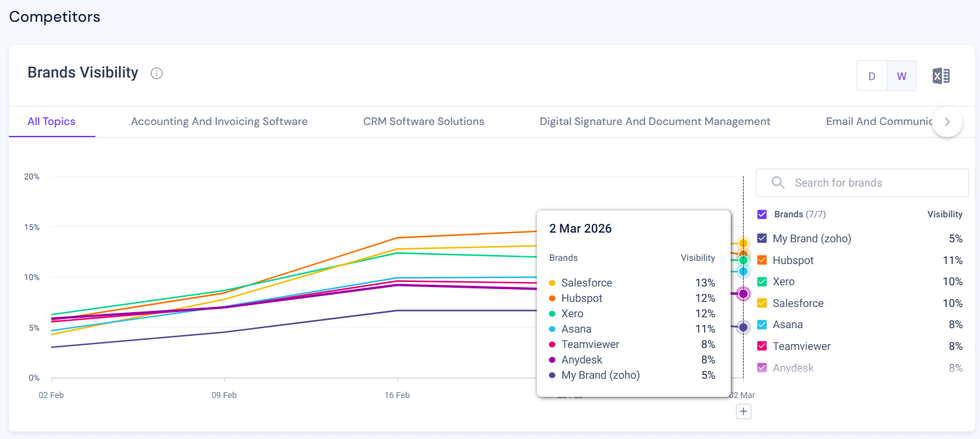
Task: Click the Search for brands field
Action: point(862,183)
